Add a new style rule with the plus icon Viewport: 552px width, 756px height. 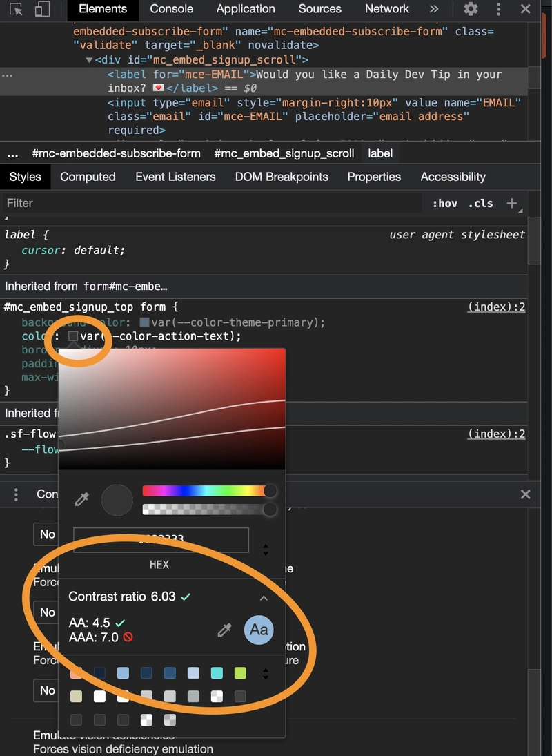(x=512, y=203)
